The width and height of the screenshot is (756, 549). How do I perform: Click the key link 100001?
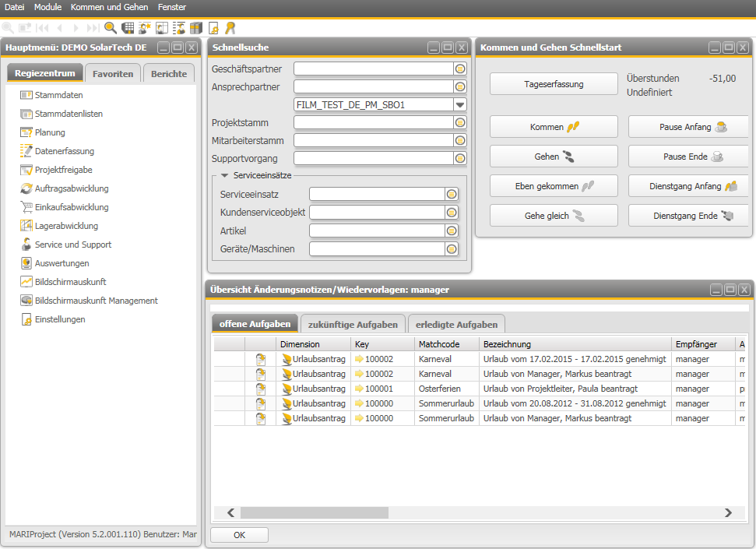coord(378,389)
